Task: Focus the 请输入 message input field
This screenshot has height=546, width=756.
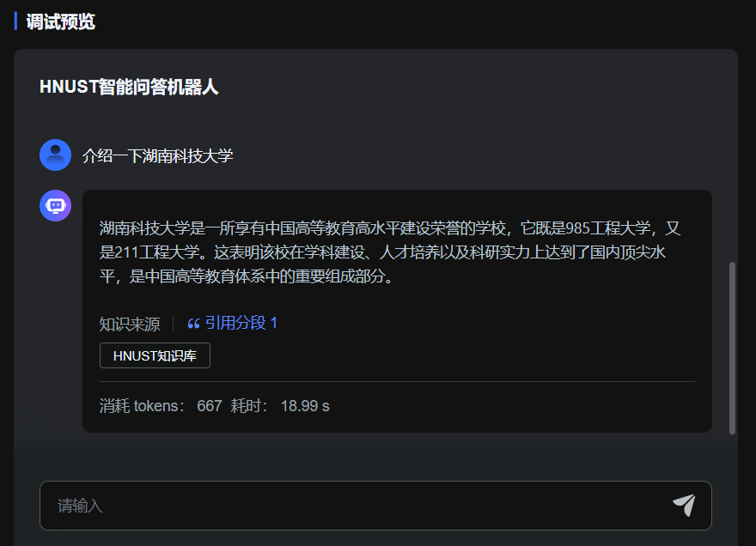Action: coord(352,506)
